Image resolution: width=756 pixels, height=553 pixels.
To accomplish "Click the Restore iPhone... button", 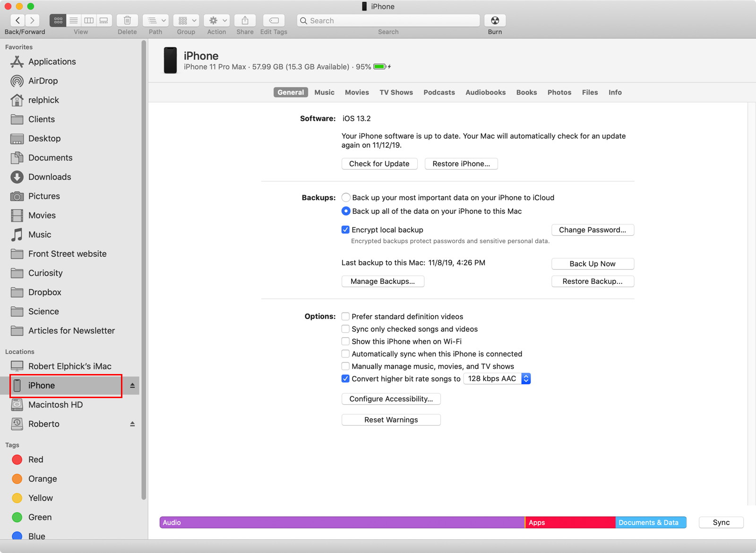I will click(461, 164).
